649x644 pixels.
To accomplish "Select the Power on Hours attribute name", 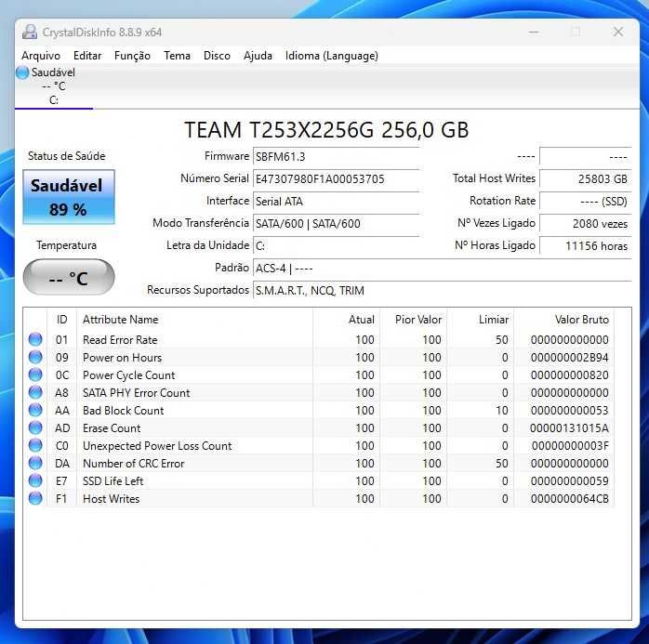I will point(122,358).
